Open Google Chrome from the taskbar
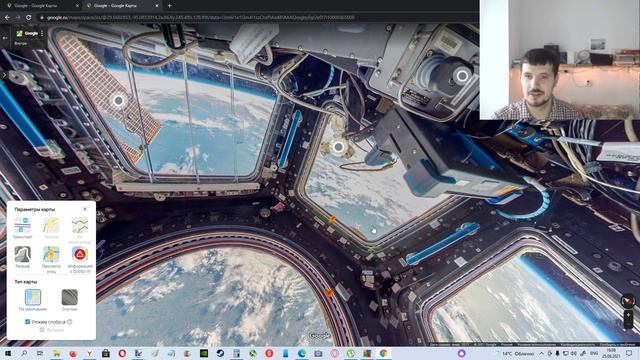Image resolution: width=640 pixels, height=360 pixels. [x=383, y=353]
